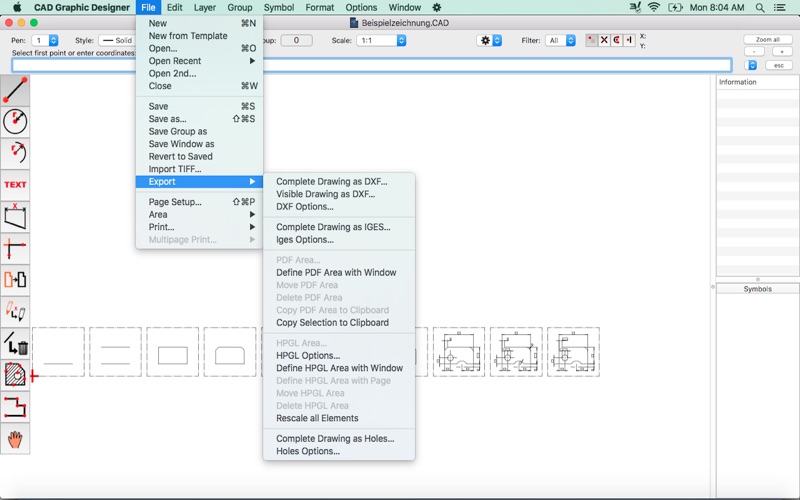Choose Rescale all Elements

[339, 418]
